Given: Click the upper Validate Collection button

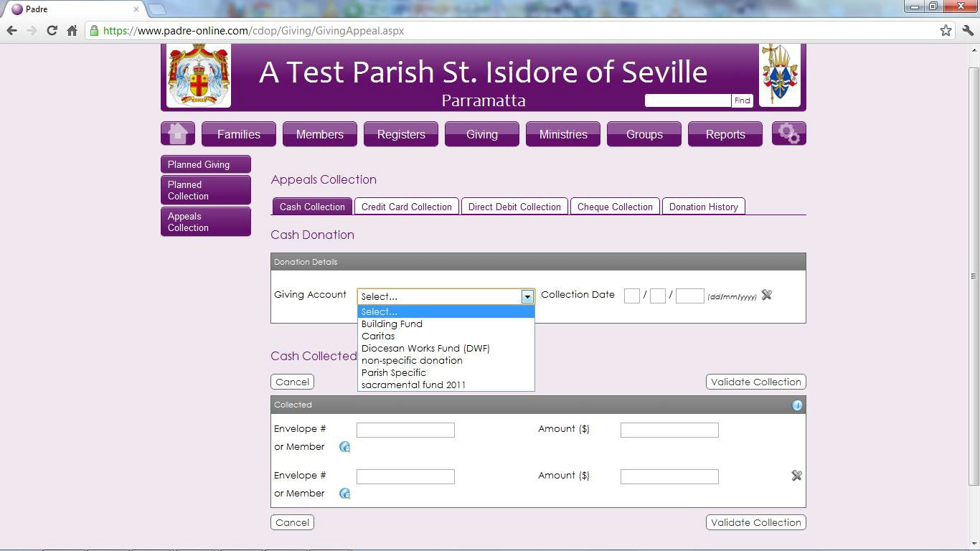Looking at the screenshot, I should point(756,382).
